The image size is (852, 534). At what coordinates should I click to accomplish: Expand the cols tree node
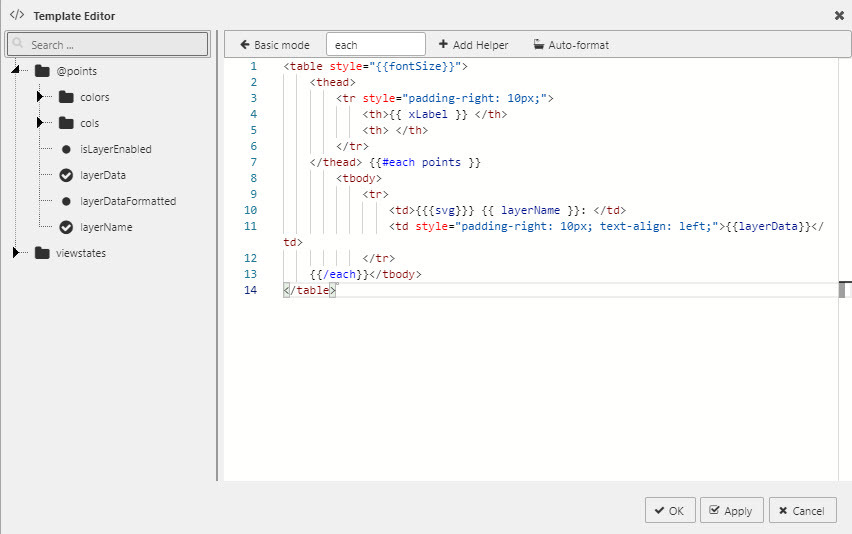(x=40, y=123)
